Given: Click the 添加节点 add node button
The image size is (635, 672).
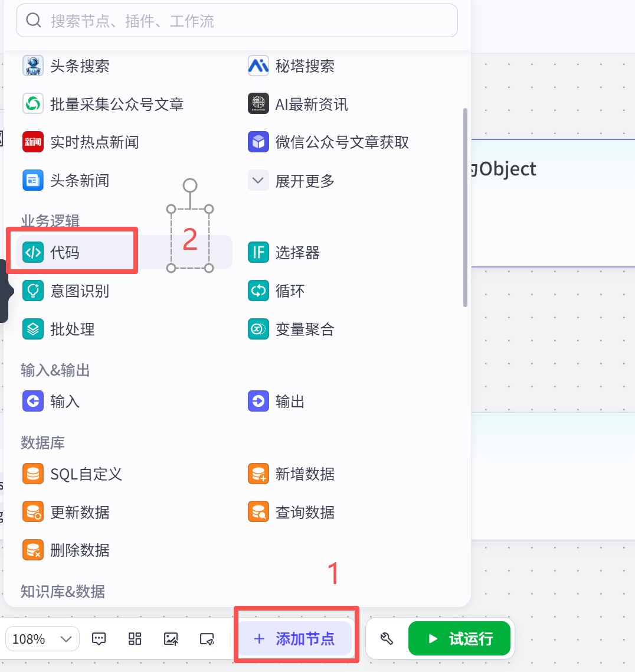Looking at the screenshot, I should pyautogui.click(x=295, y=639).
